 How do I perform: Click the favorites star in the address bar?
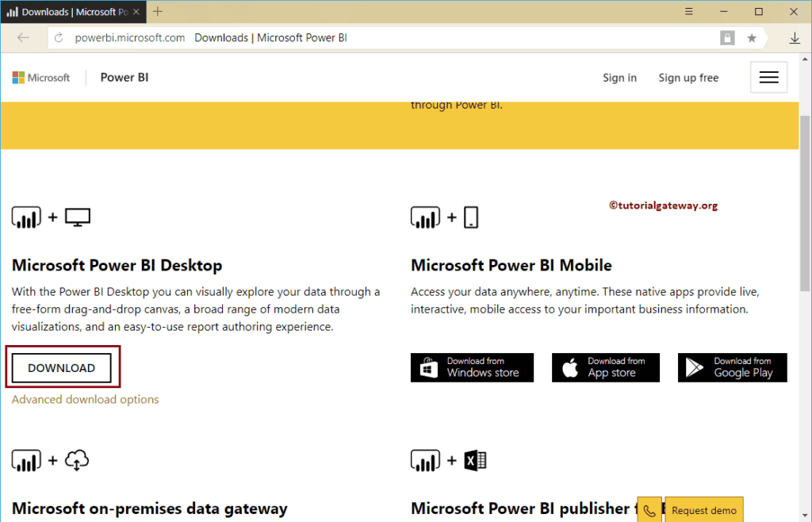click(x=751, y=37)
